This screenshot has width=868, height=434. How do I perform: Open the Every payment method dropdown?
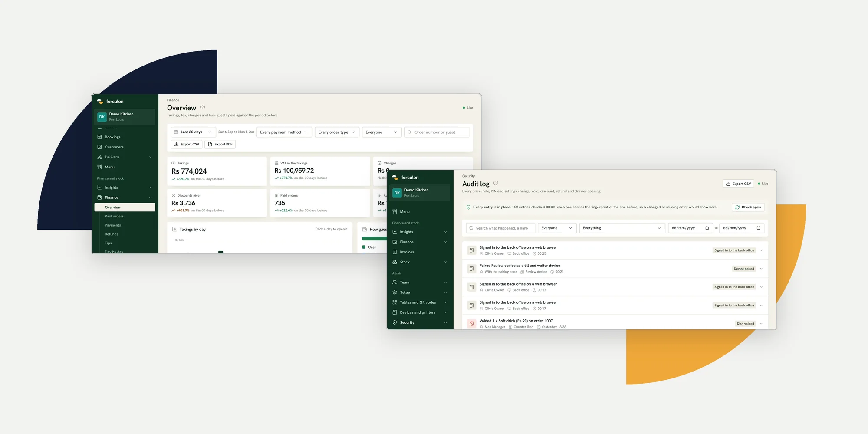[284, 132]
